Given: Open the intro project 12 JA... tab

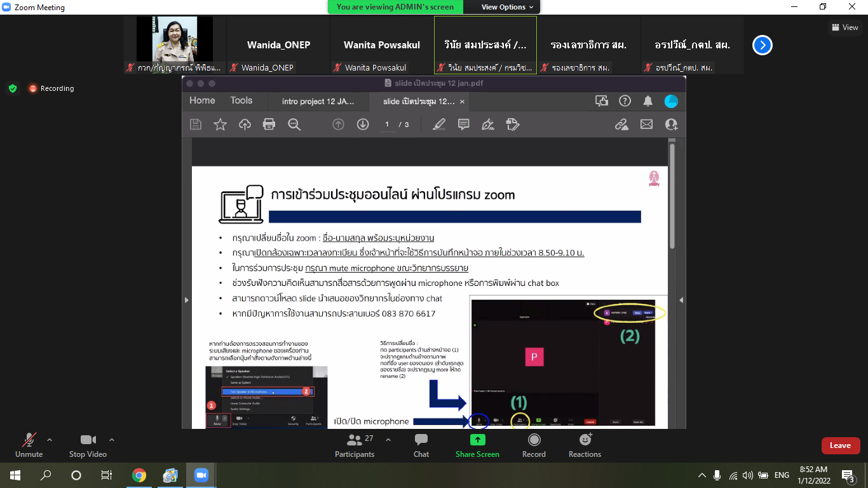Looking at the screenshot, I should click(318, 101).
